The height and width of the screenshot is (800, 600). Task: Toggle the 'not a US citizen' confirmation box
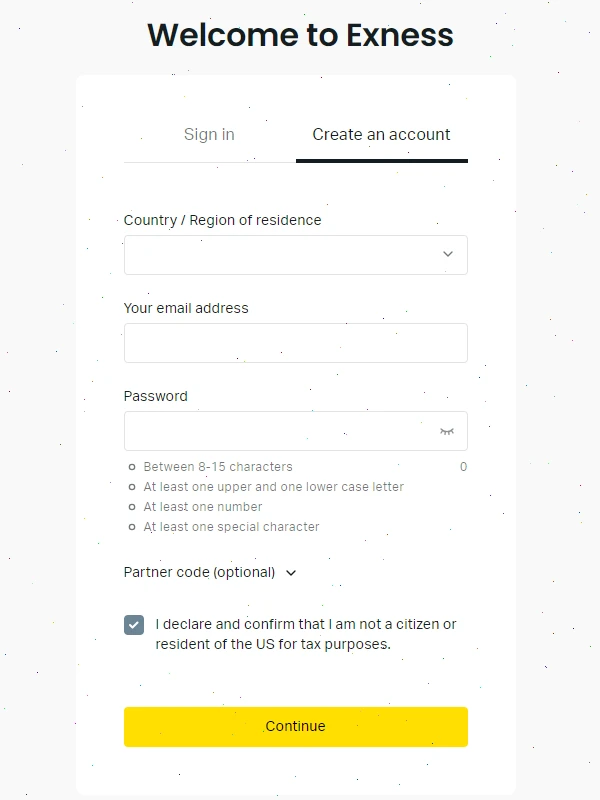133,624
